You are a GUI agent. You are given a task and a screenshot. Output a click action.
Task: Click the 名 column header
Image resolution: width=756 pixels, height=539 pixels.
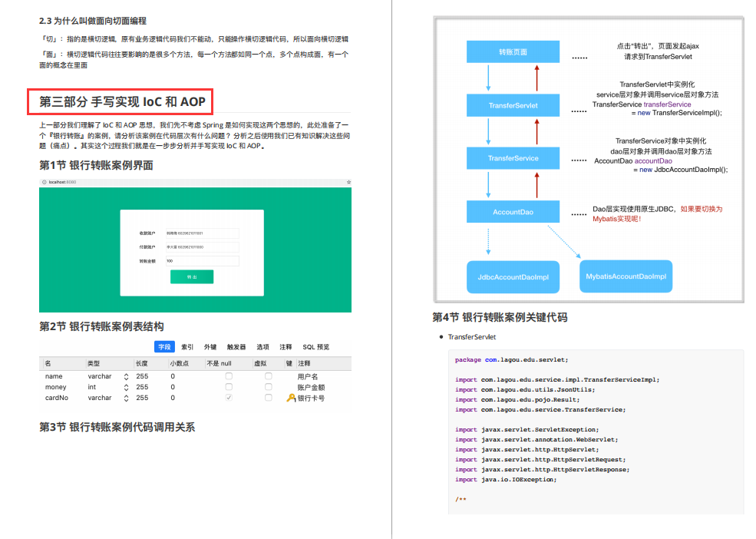click(48, 363)
